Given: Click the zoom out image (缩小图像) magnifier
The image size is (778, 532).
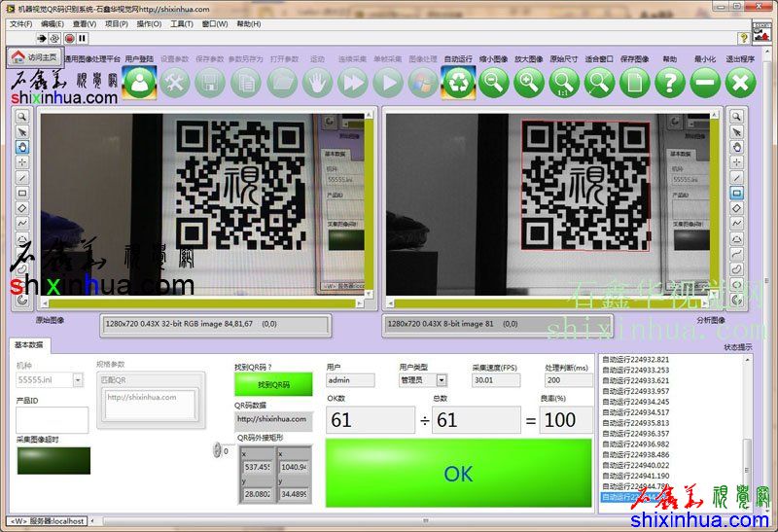Looking at the screenshot, I should (493, 83).
